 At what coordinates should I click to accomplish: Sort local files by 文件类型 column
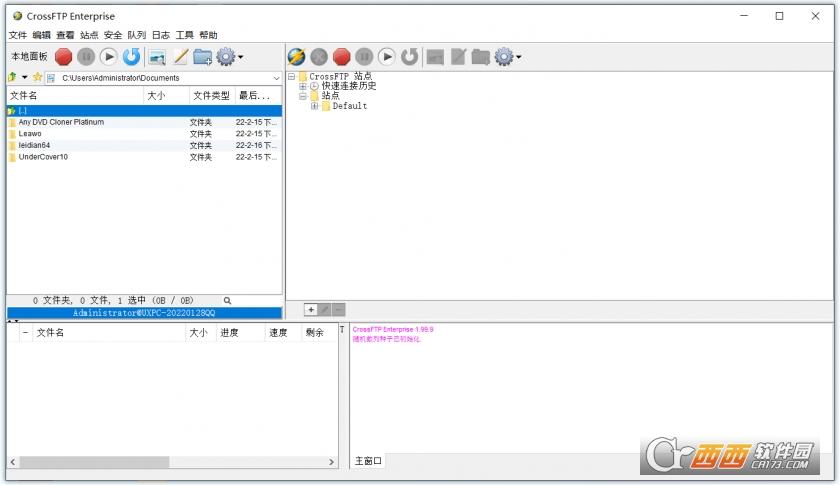click(x=212, y=95)
